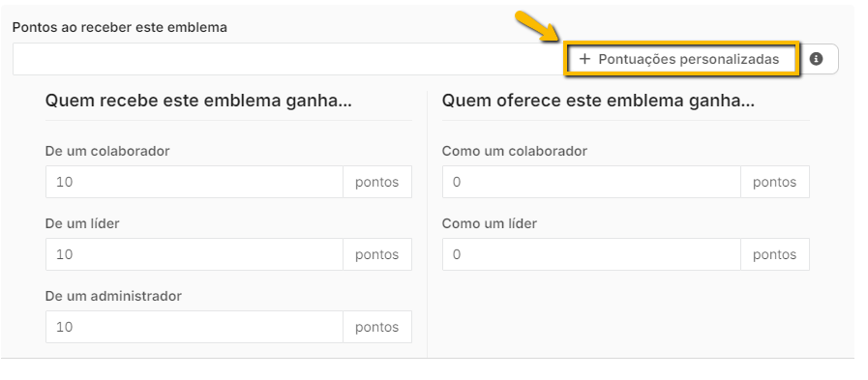Image resolution: width=868 pixels, height=380 pixels.
Task: Click the De um administrador label
Action: [113, 296]
